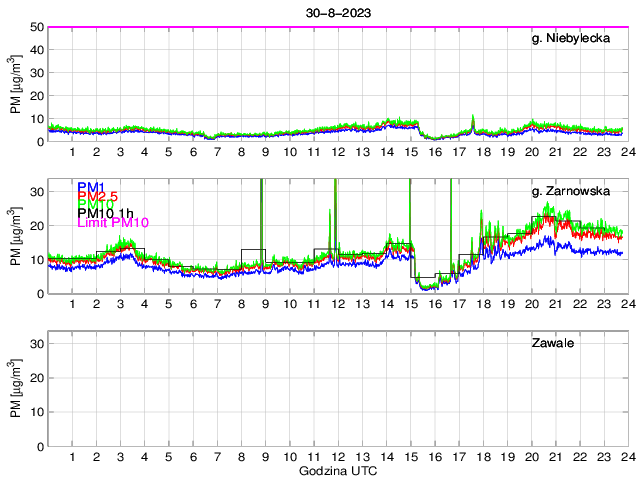This screenshot has height=480, width=640.
Task: Click the green PM10 legend entry
Action: pos(97,205)
